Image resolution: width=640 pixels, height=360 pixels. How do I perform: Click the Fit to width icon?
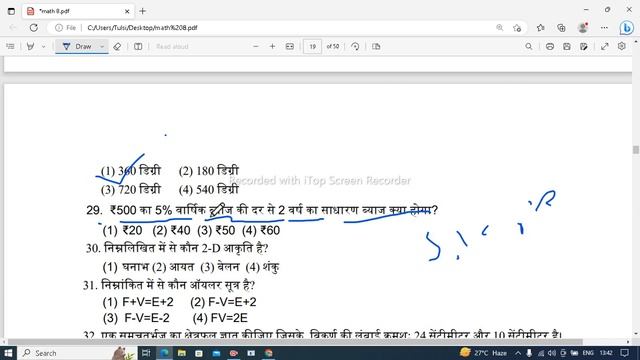pyautogui.click(x=290, y=47)
